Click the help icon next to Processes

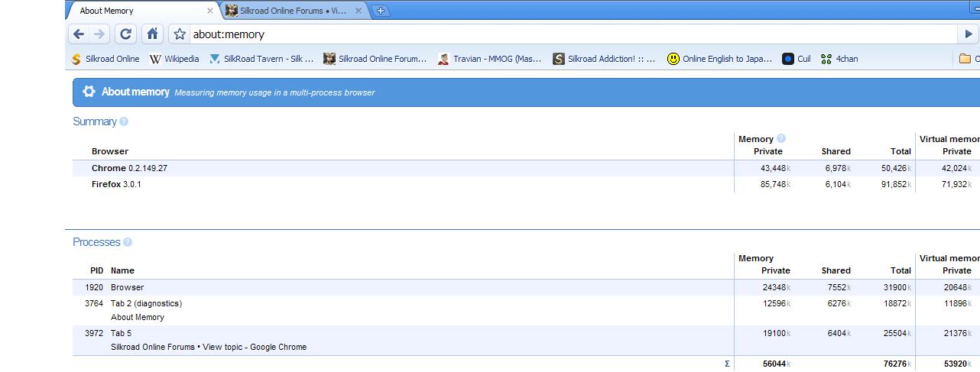pyautogui.click(x=128, y=242)
